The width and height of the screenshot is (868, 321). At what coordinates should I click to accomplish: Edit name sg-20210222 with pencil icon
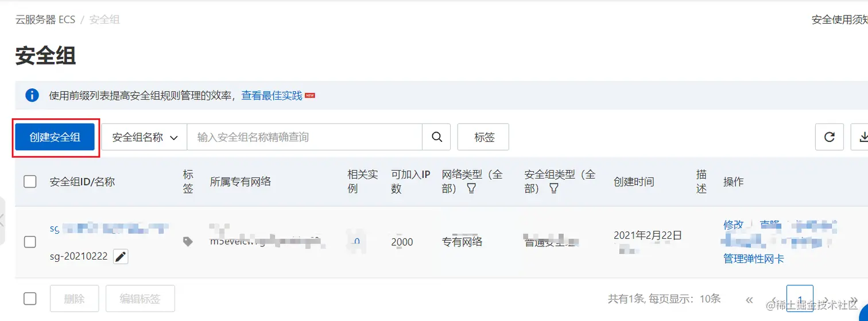coord(120,257)
